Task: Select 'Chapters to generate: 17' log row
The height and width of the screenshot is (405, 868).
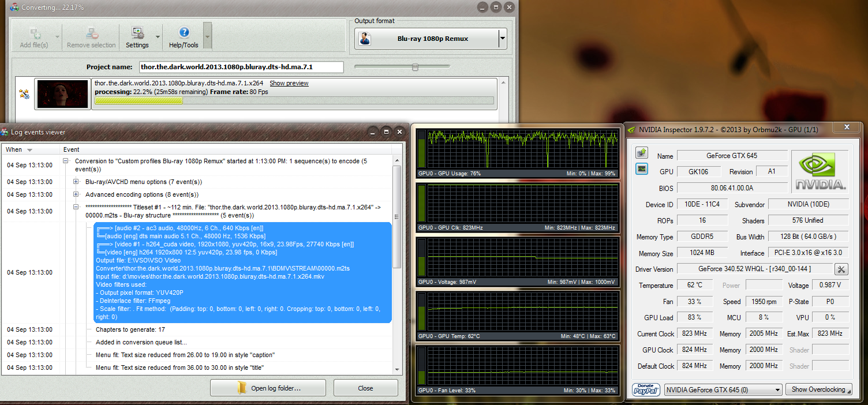Action: click(x=130, y=330)
